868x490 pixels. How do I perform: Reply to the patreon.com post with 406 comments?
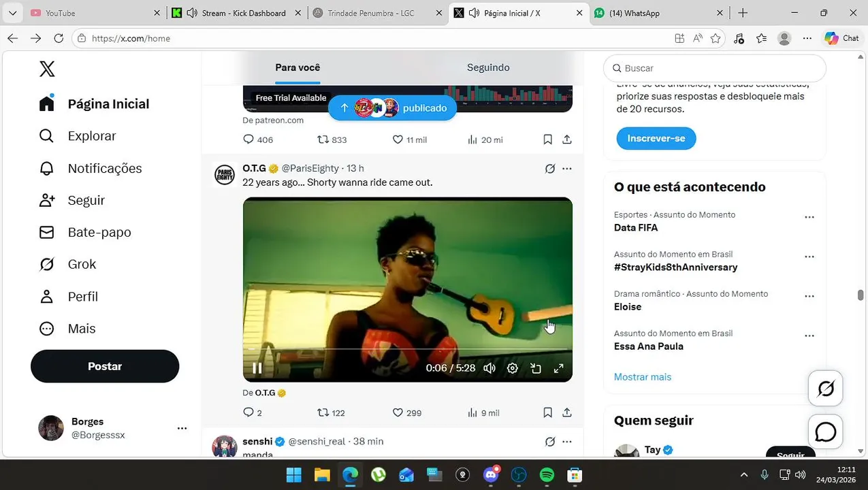pos(258,140)
